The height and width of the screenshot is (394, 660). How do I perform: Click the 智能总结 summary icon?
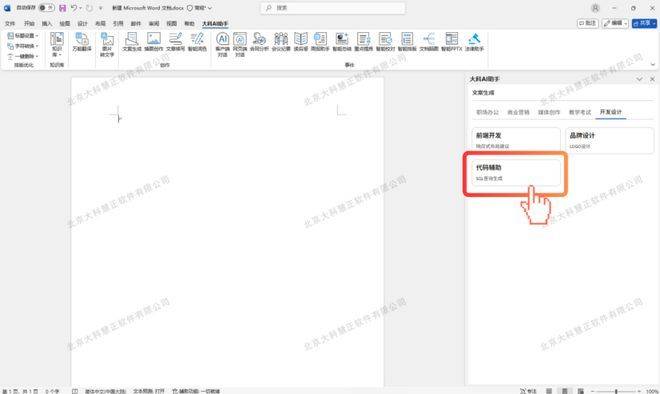(x=342, y=42)
